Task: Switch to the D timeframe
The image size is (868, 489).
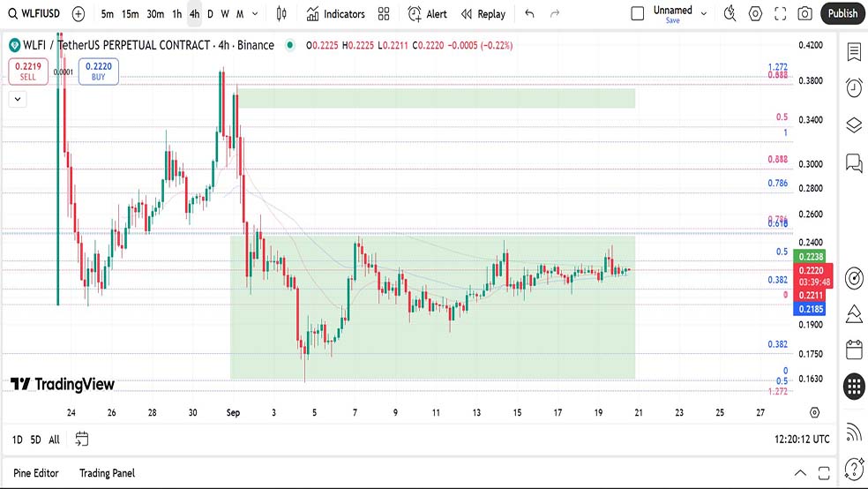Action: 210,14
